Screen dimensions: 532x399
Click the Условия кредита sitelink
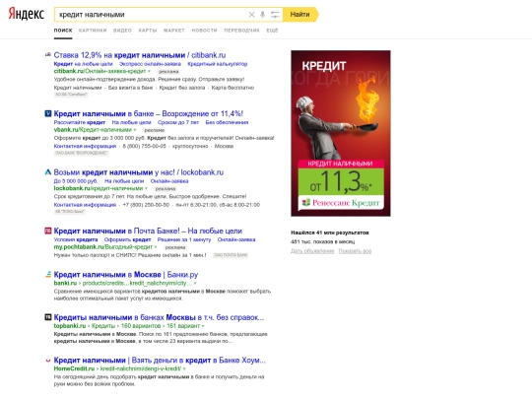[76, 239]
